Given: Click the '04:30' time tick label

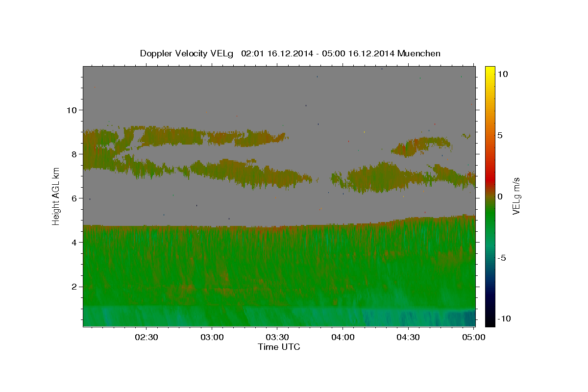Looking at the screenshot, I should coord(408,337).
